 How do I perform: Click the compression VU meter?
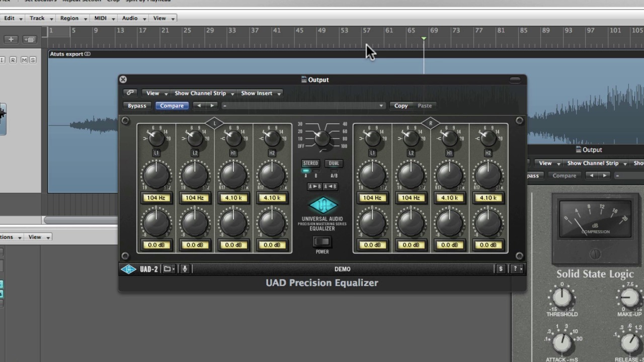click(595, 219)
